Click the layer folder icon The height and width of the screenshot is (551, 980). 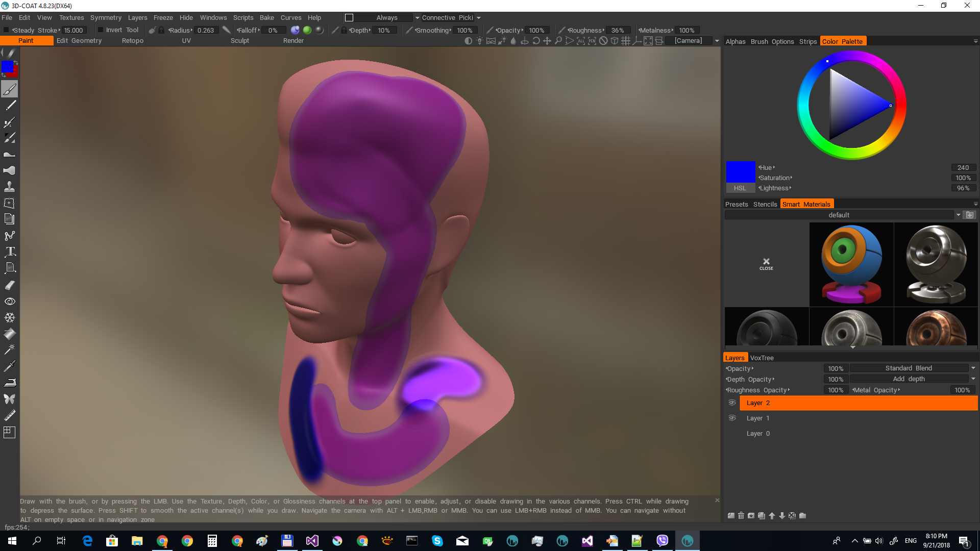coord(802,516)
